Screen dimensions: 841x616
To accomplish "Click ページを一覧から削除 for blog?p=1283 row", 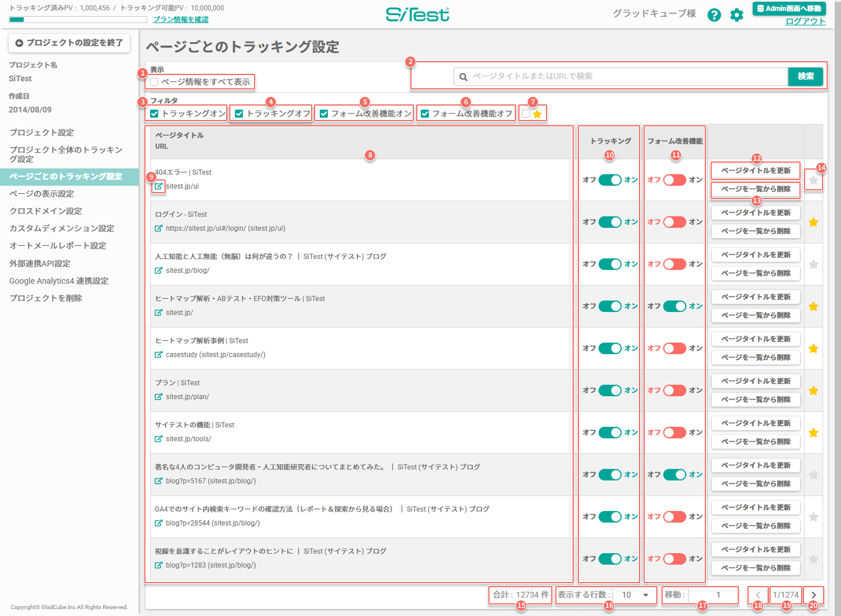I will (x=756, y=568).
